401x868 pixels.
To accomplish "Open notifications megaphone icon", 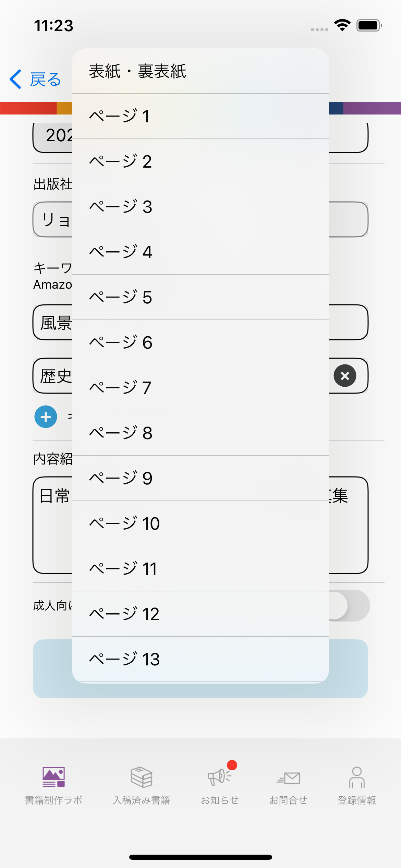I will click(x=219, y=777).
